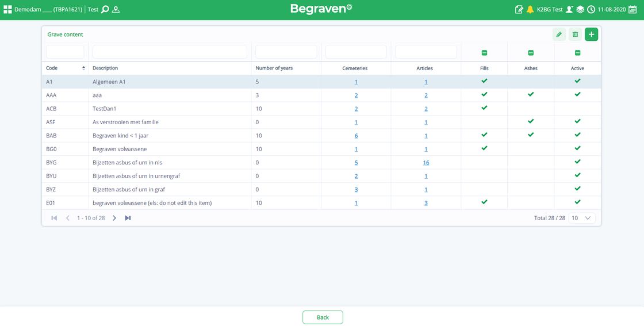Click the Number of years column header
The width and height of the screenshot is (644, 326).
coord(274,68)
